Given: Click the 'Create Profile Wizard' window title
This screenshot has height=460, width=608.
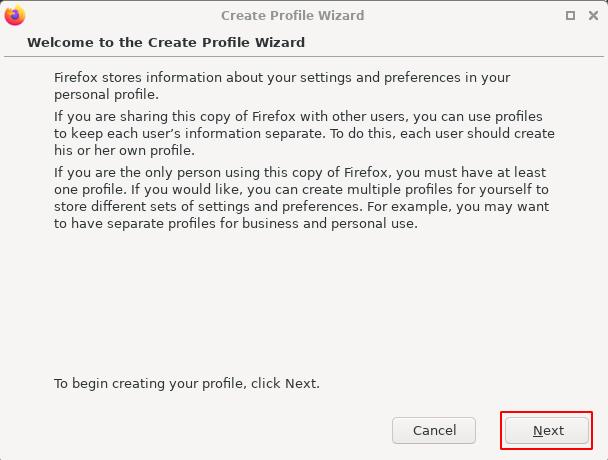Looking at the screenshot, I should click(x=293, y=16).
